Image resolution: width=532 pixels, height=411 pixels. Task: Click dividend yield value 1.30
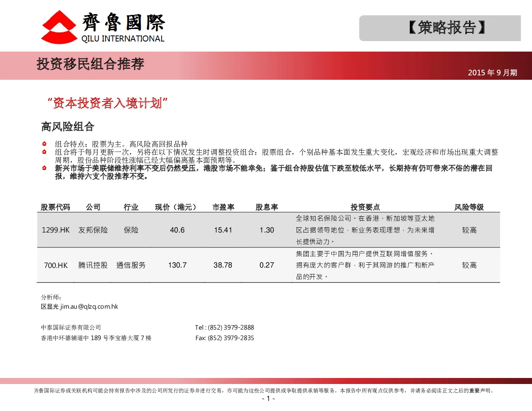pos(267,230)
